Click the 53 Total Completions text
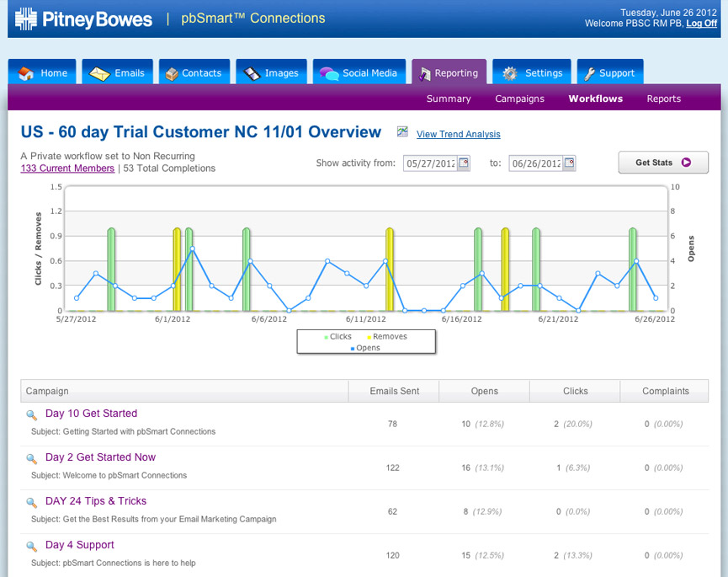The image size is (728, 577). (x=169, y=168)
